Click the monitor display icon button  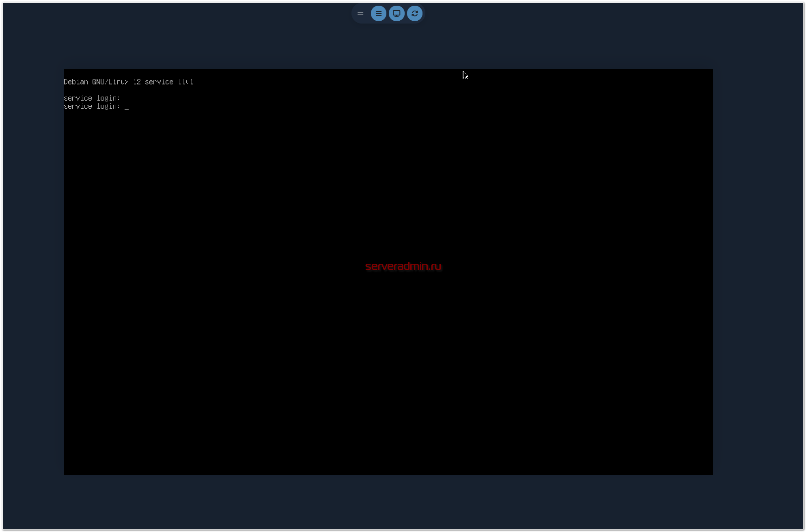click(397, 13)
